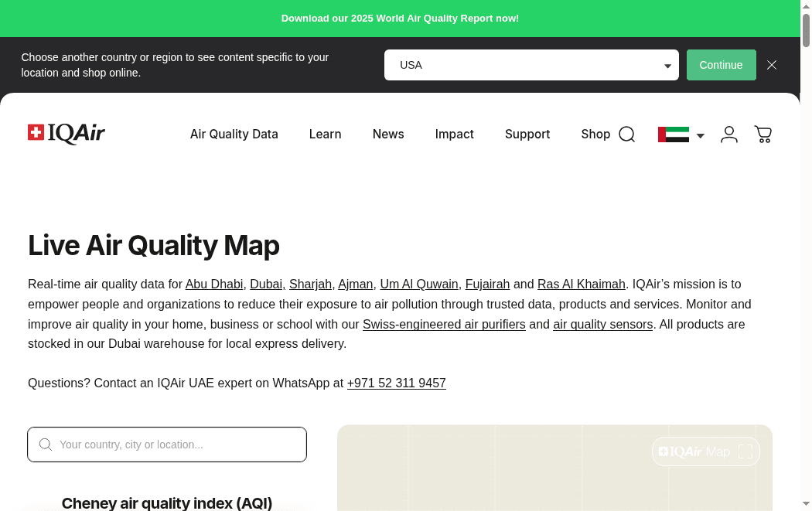Expand the country flag dropdown arrow
This screenshot has height=511, width=812.
(700, 135)
